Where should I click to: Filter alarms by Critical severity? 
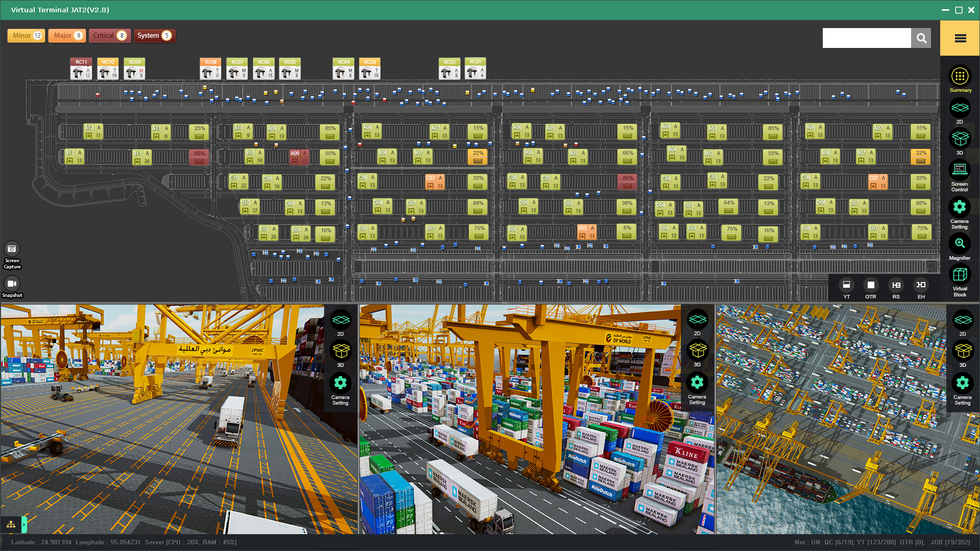[109, 36]
